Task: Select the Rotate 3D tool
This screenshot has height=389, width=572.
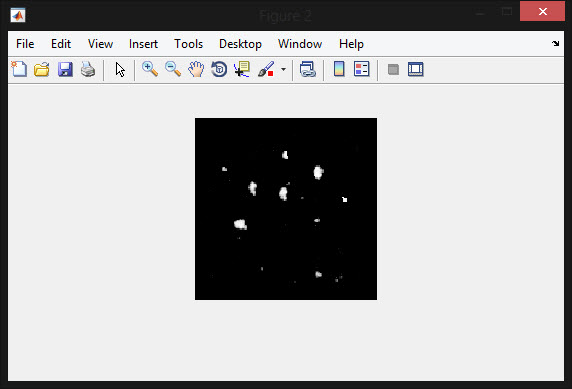Action: click(x=219, y=69)
